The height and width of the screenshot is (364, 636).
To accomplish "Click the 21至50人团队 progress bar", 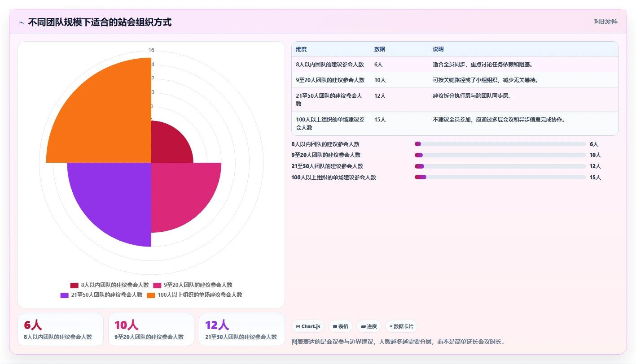I will (x=500, y=166).
